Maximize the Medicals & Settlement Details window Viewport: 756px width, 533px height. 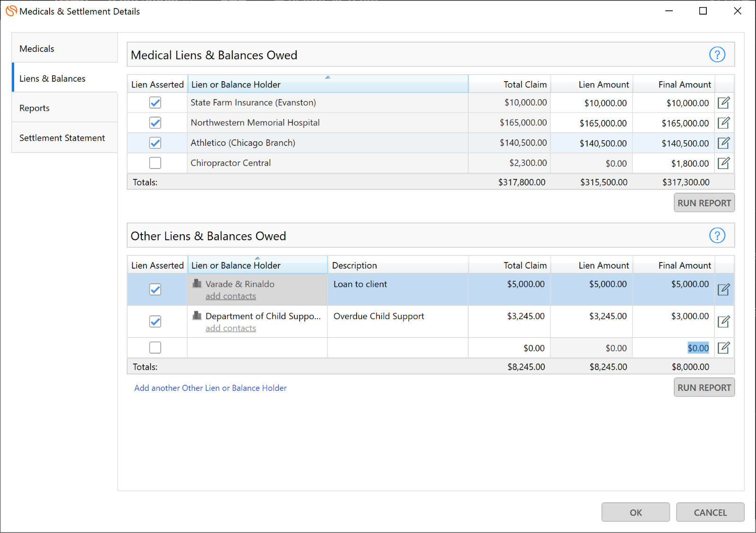pos(703,11)
